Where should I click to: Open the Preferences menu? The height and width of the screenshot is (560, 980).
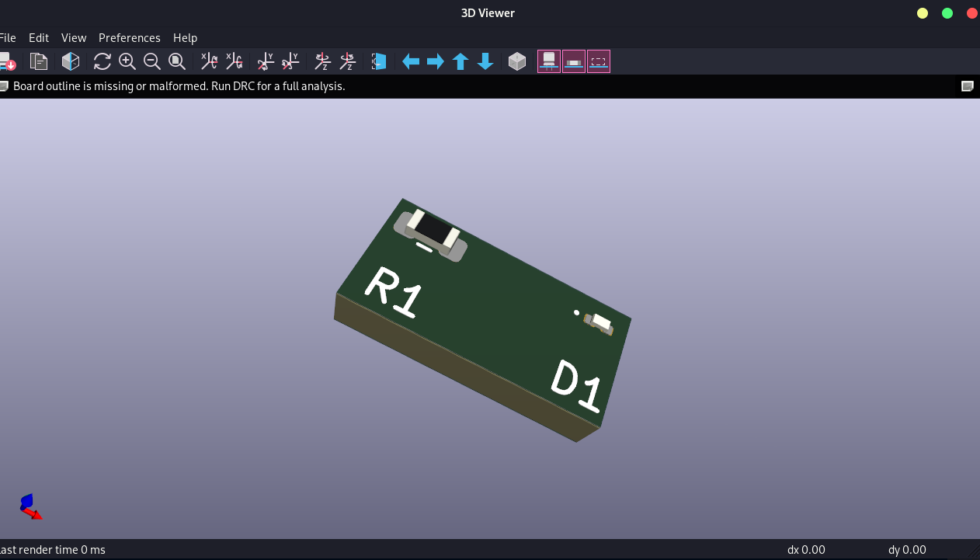click(129, 37)
